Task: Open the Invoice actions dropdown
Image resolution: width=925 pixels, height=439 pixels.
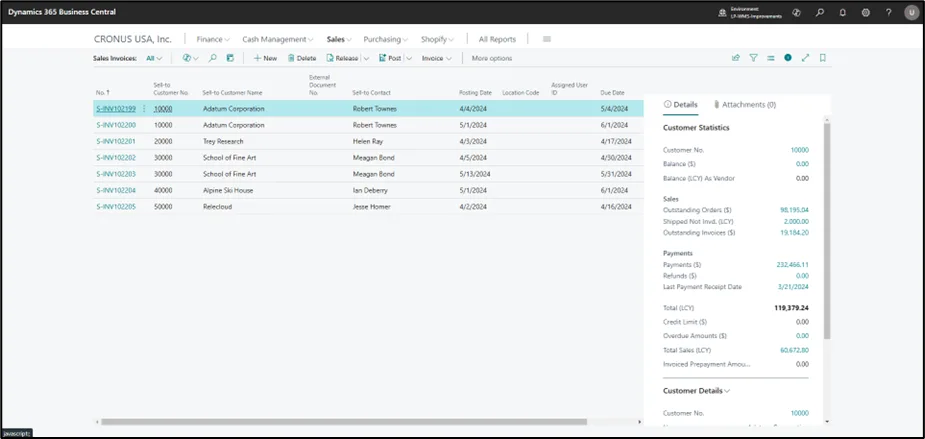Action: (437, 58)
